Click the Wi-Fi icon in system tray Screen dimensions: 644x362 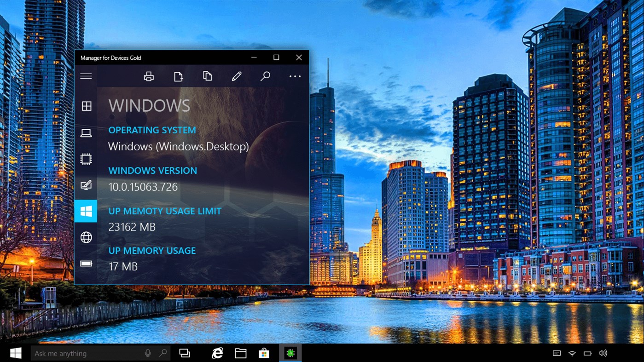pyautogui.click(x=572, y=353)
